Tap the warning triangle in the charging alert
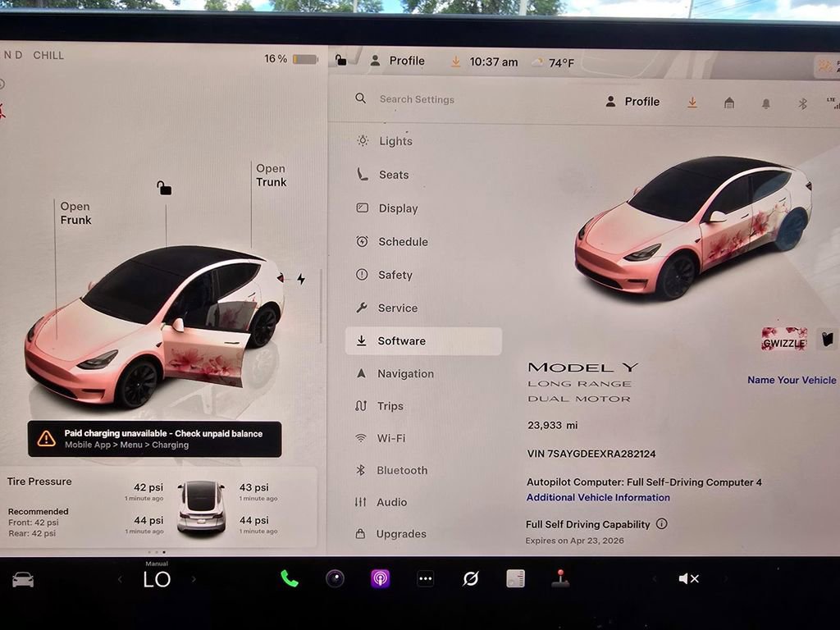Image resolution: width=840 pixels, height=630 pixels. point(47,439)
